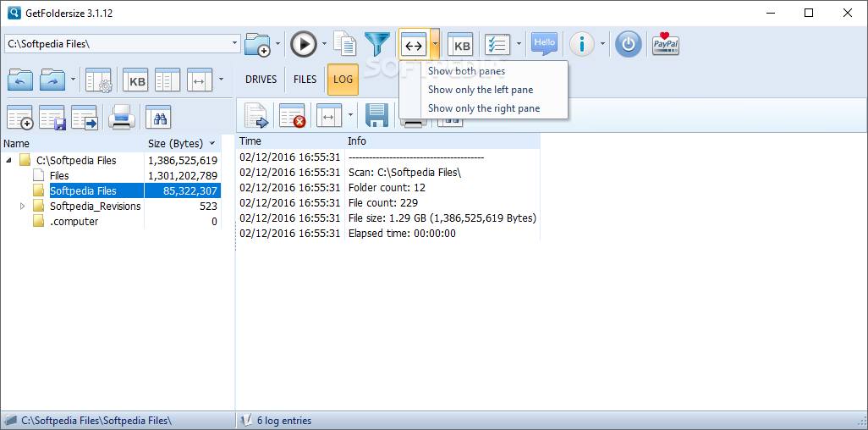868x430 pixels.
Task: Click the blue info icon
Action: point(582,44)
